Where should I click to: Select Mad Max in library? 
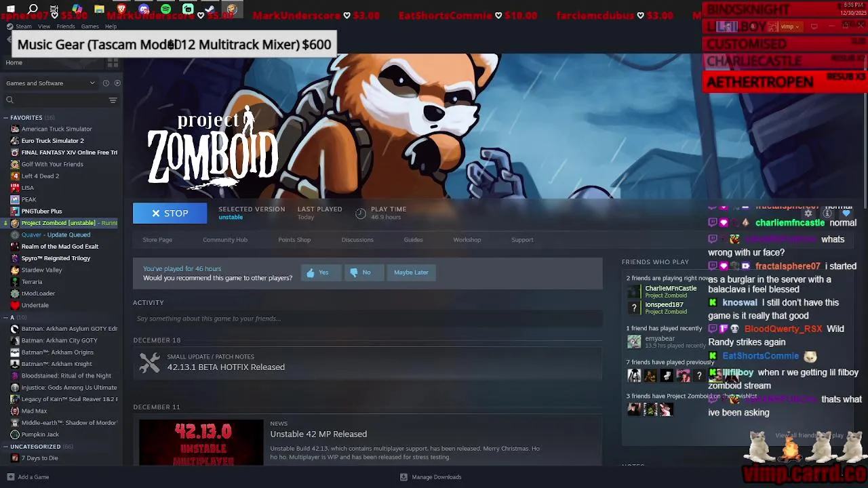coord(34,411)
